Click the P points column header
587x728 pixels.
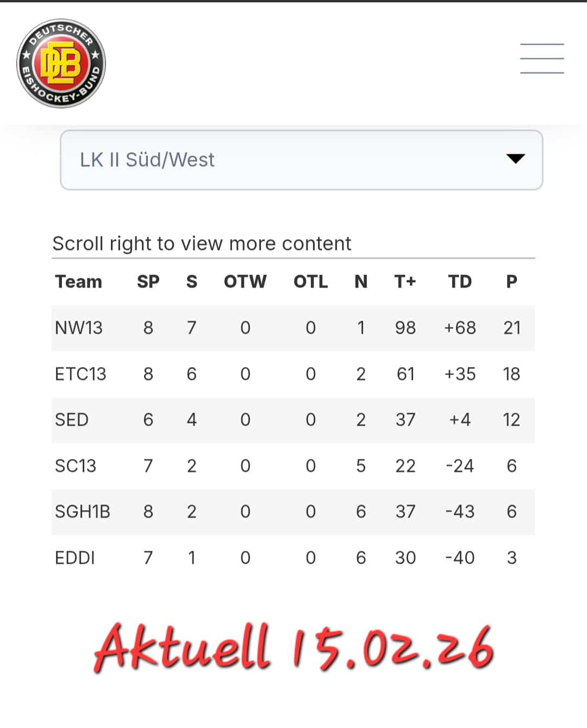point(511,282)
